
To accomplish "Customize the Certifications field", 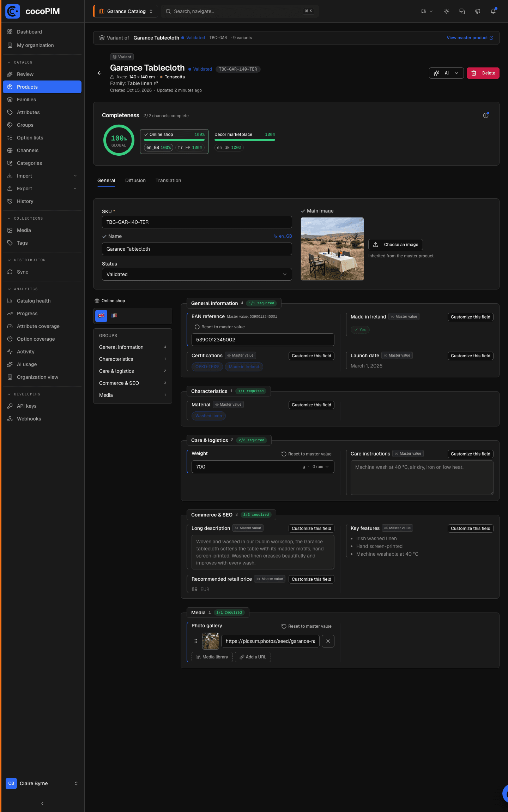I will [x=312, y=356].
